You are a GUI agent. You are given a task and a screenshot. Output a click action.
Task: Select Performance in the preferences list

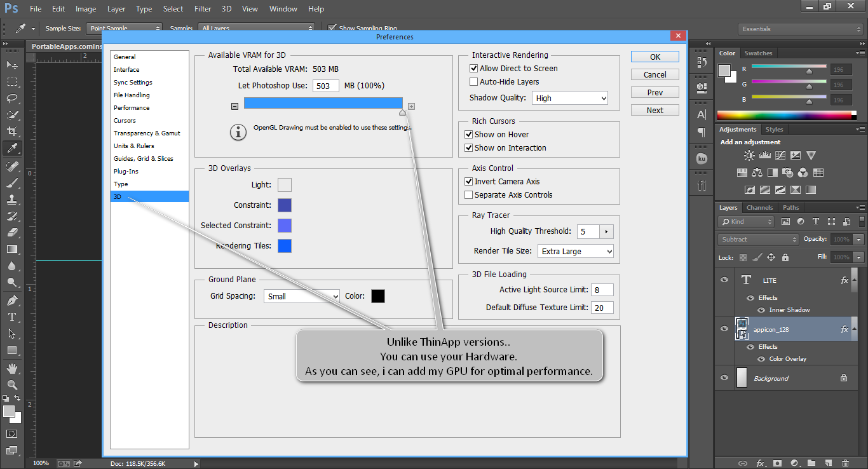(149, 107)
